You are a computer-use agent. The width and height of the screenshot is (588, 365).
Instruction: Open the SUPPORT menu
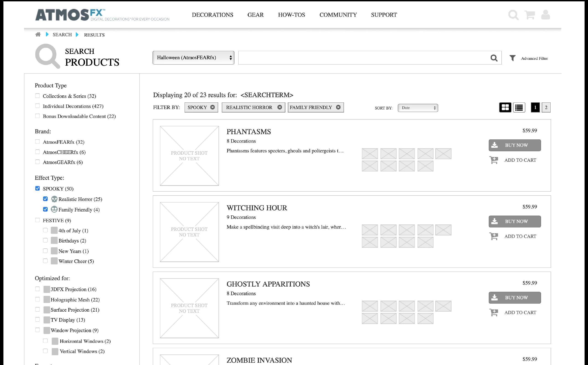pyautogui.click(x=384, y=15)
